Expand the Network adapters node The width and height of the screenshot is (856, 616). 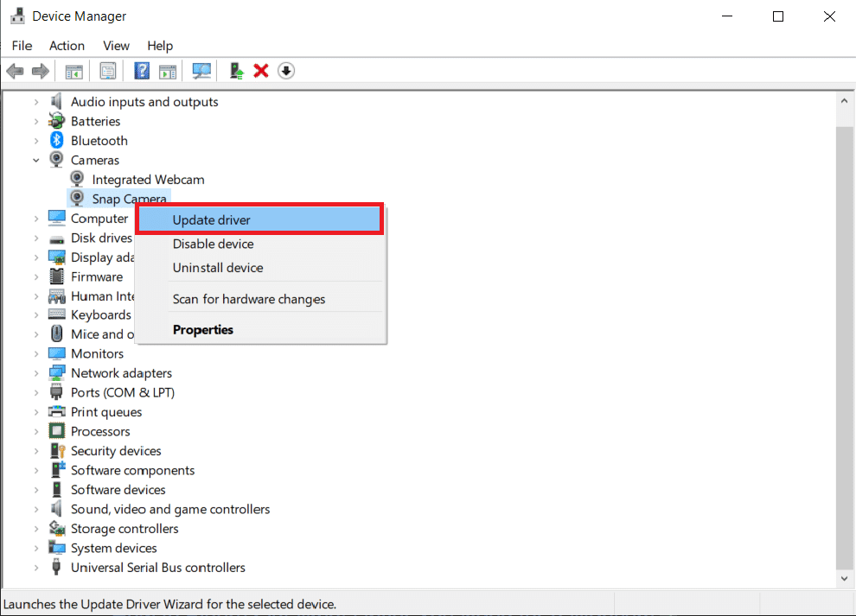tap(36, 373)
